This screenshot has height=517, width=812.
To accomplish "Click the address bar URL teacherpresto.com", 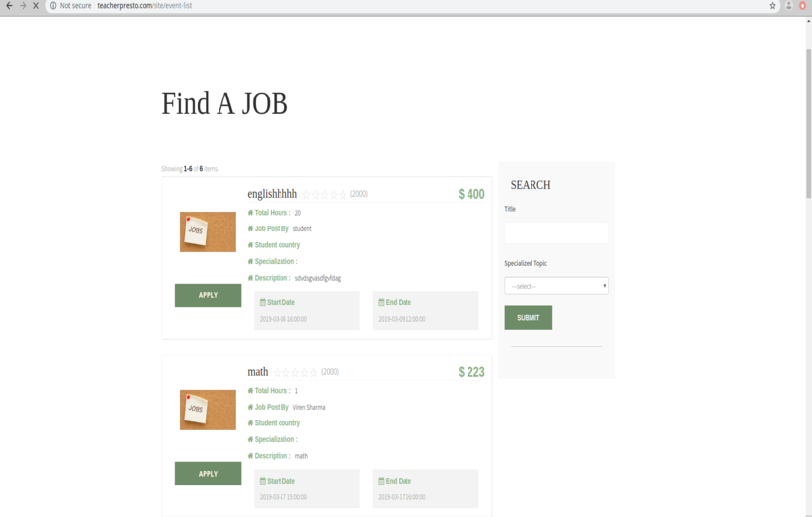I will [145, 6].
